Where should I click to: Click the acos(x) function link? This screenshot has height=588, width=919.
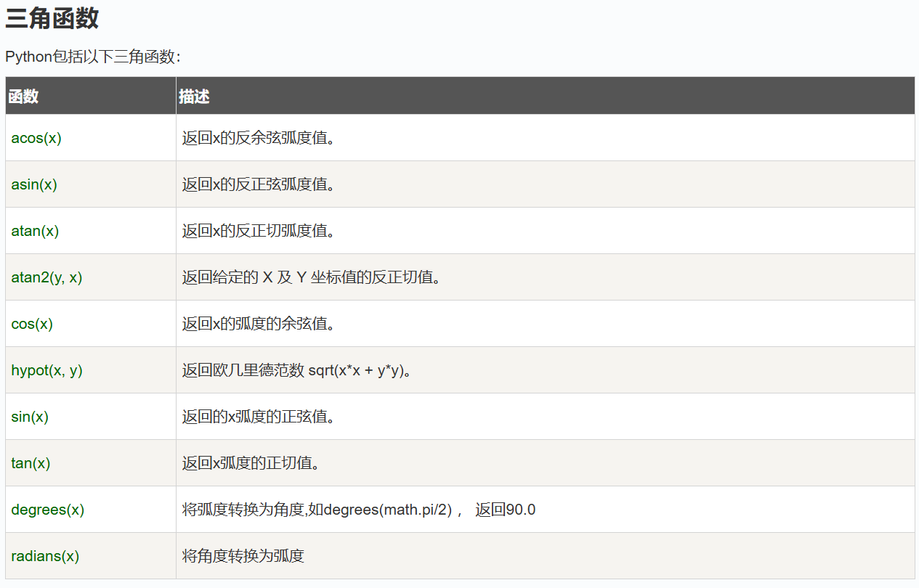coord(36,138)
